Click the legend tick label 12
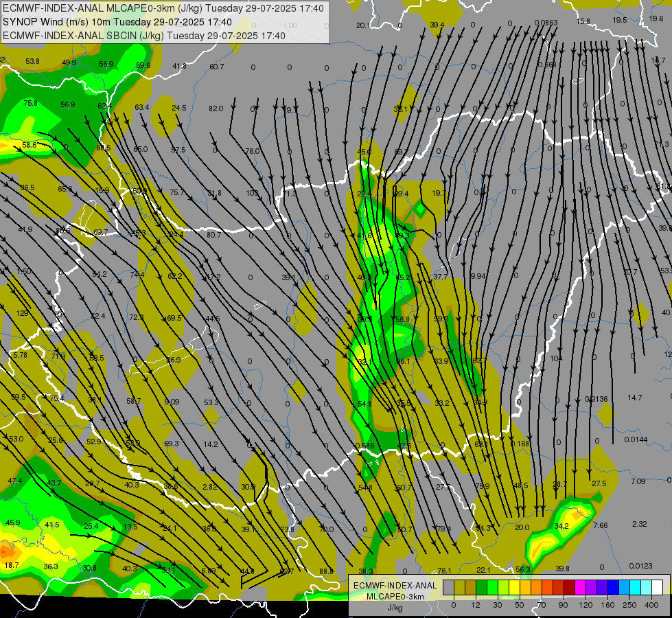Viewport: 672px width, 618px height. [475, 605]
